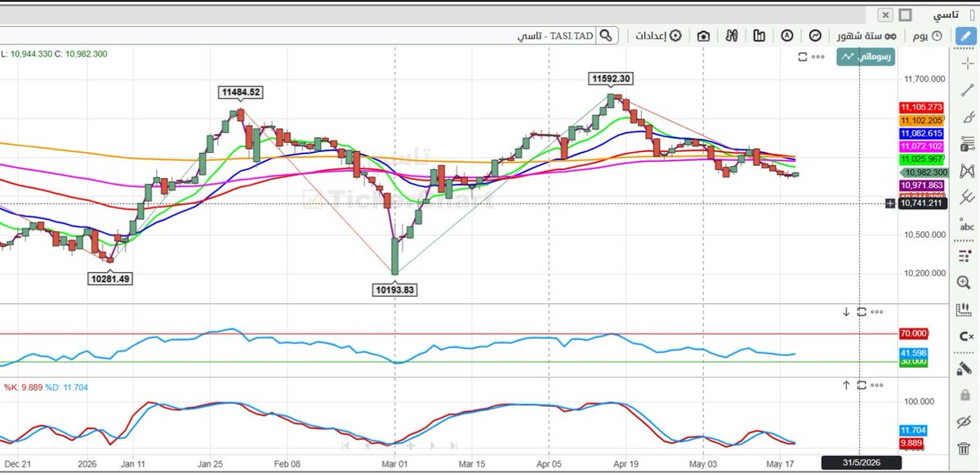Select the pitchfork channel tool
This screenshot has width=980, height=474.
tap(968, 198)
